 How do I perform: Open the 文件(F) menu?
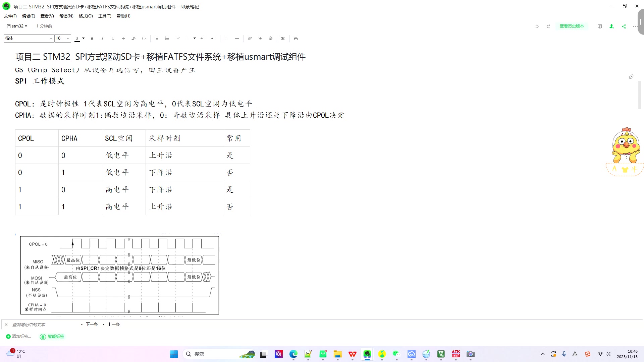(10, 16)
